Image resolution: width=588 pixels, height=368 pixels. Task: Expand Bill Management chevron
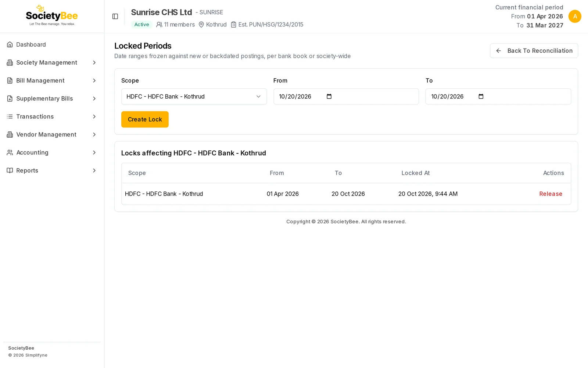click(x=94, y=81)
